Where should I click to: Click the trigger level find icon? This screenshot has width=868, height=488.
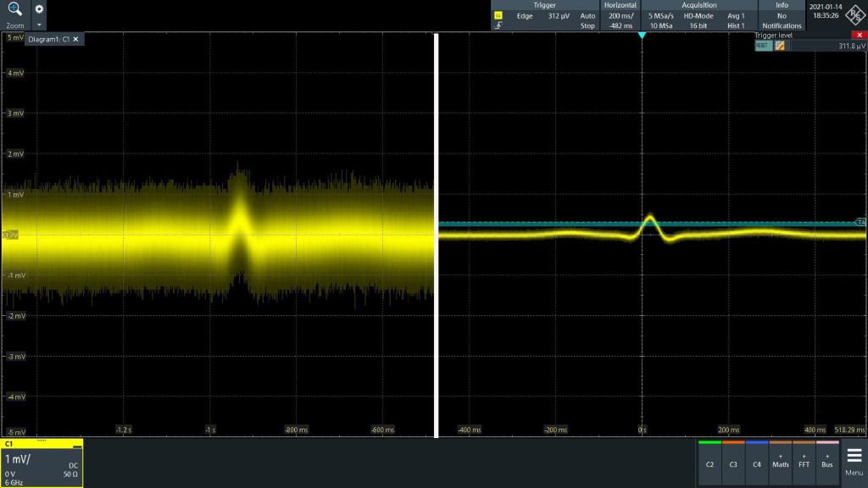click(x=779, y=46)
